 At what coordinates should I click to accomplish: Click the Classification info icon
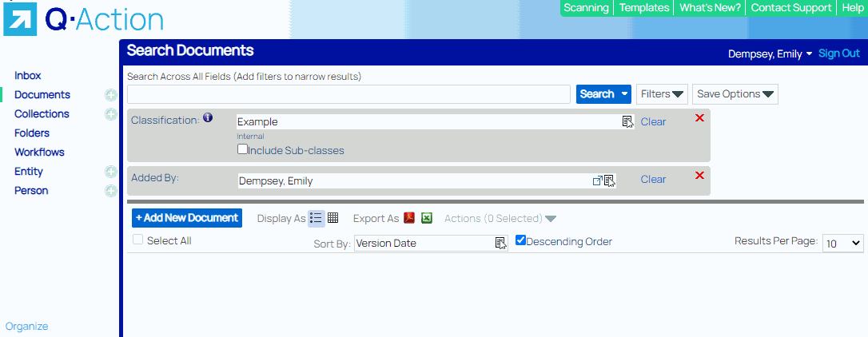tap(208, 118)
